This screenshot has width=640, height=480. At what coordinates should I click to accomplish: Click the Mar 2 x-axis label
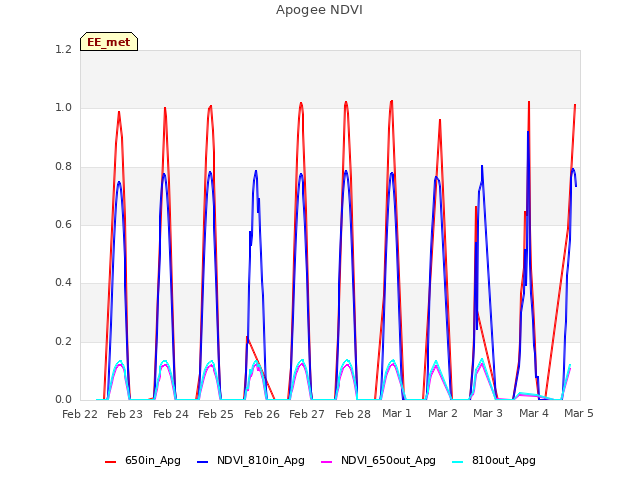point(442,413)
